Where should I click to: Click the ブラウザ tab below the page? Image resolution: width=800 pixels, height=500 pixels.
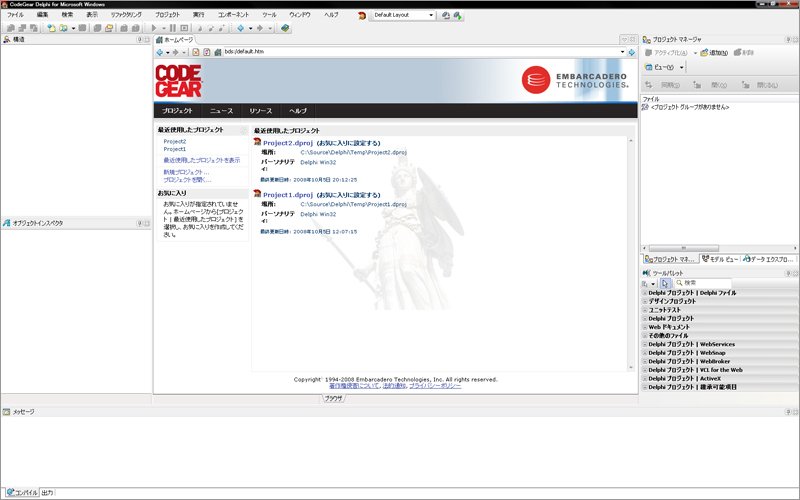[x=334, y=398]
